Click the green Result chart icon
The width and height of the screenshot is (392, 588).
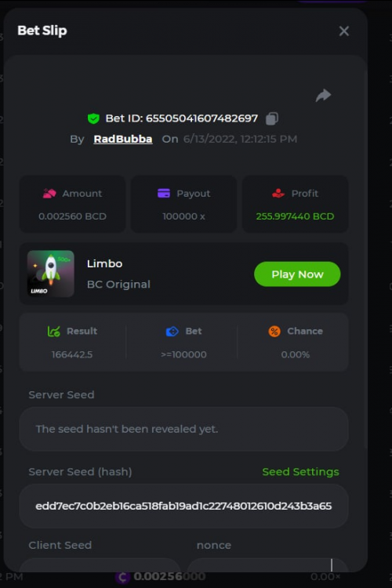coord(53,331)
